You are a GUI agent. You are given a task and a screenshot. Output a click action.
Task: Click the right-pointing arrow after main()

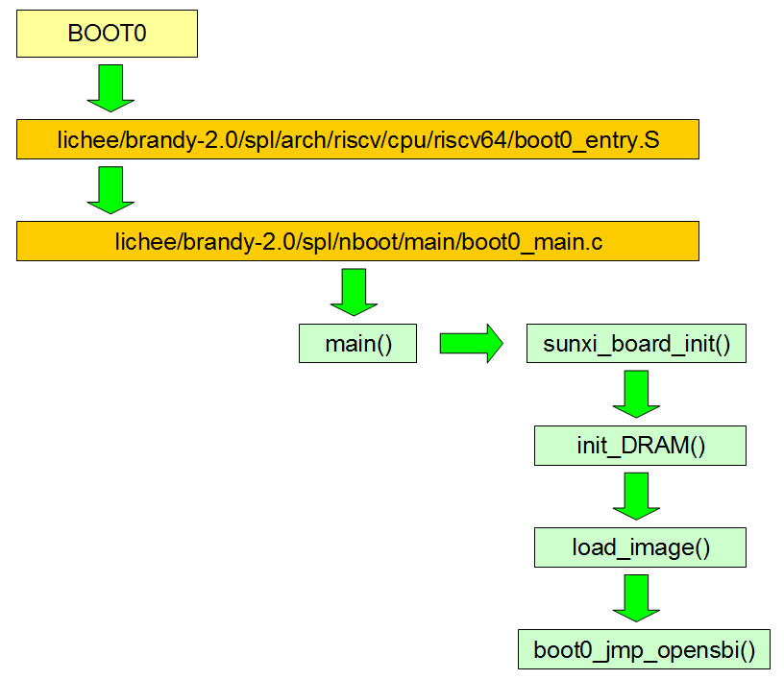click(471, 343)
